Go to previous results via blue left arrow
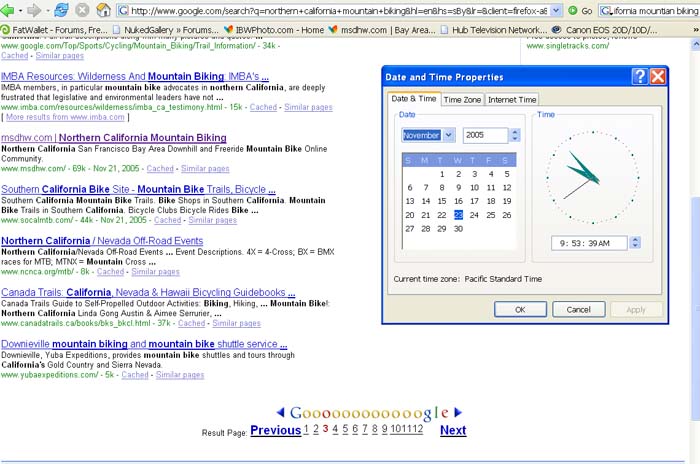 click(280, 412)
